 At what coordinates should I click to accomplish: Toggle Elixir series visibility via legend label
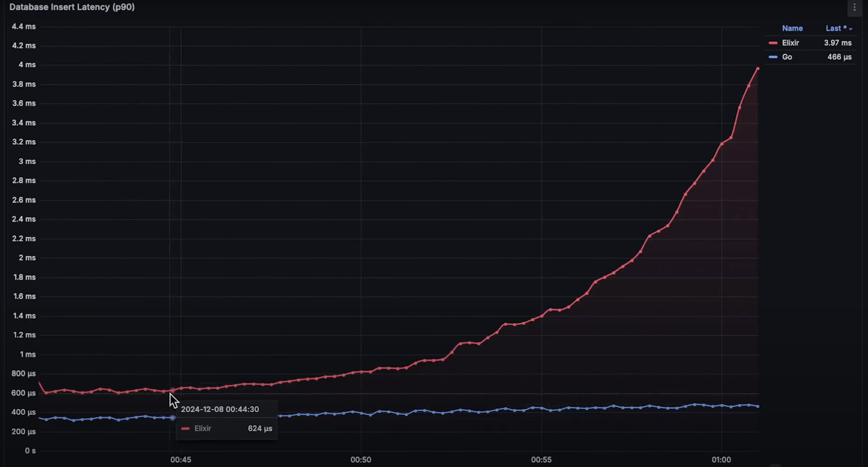click(x=790, y=43)
